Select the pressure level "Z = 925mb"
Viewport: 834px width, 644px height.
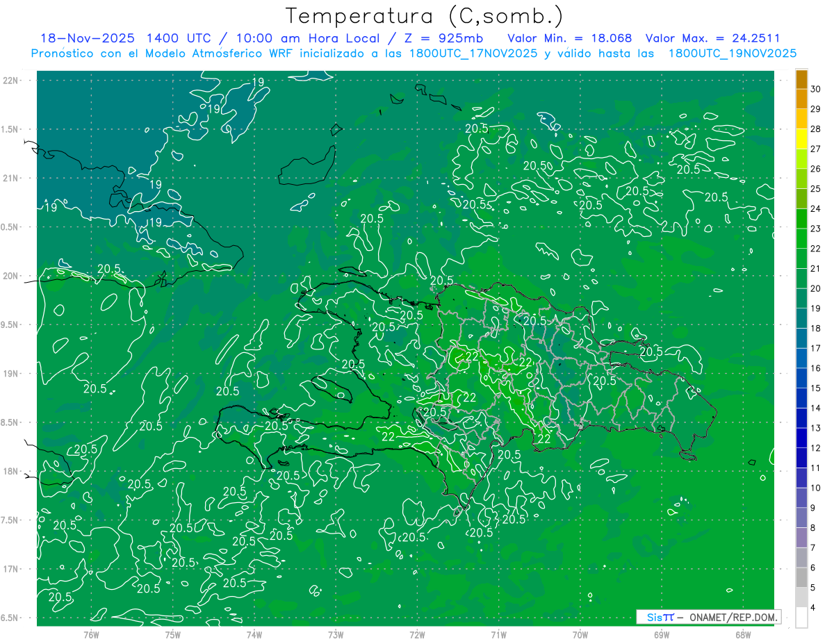[444, 38]
